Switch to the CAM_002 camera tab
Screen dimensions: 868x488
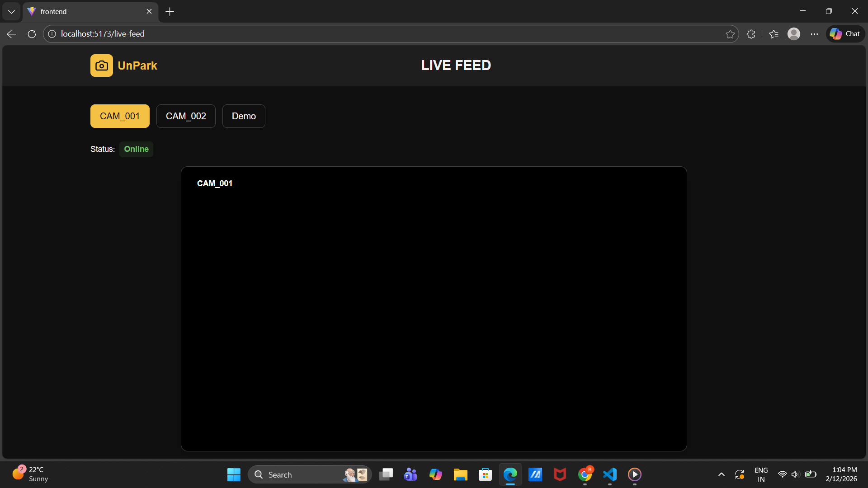[x=186, y=116]
